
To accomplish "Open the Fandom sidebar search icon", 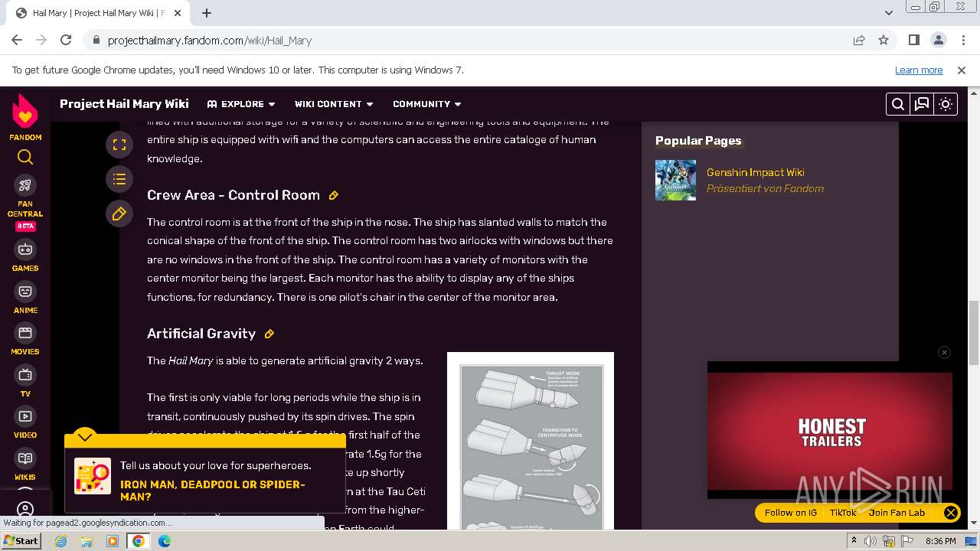I will click(25, 157).
